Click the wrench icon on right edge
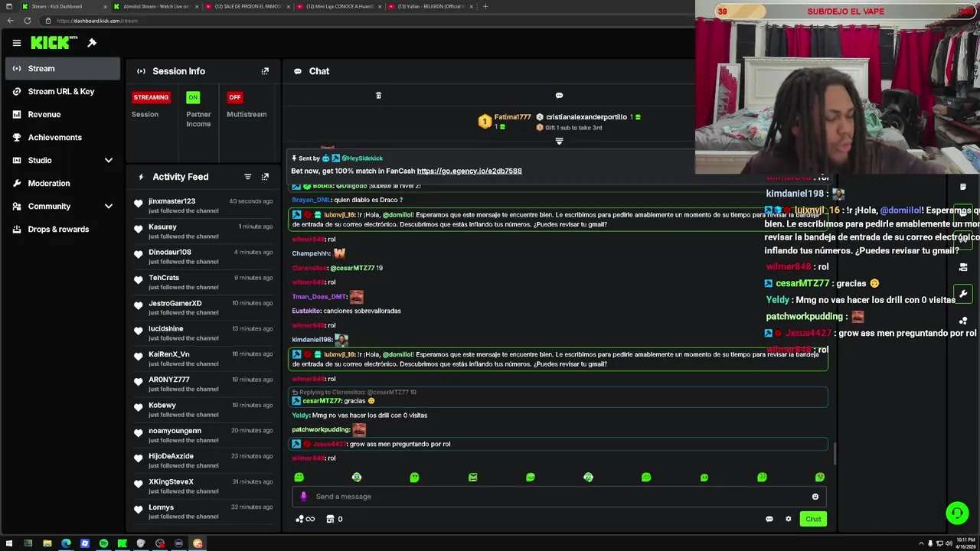This screenshot has width=980, height=551. [963, 294]
